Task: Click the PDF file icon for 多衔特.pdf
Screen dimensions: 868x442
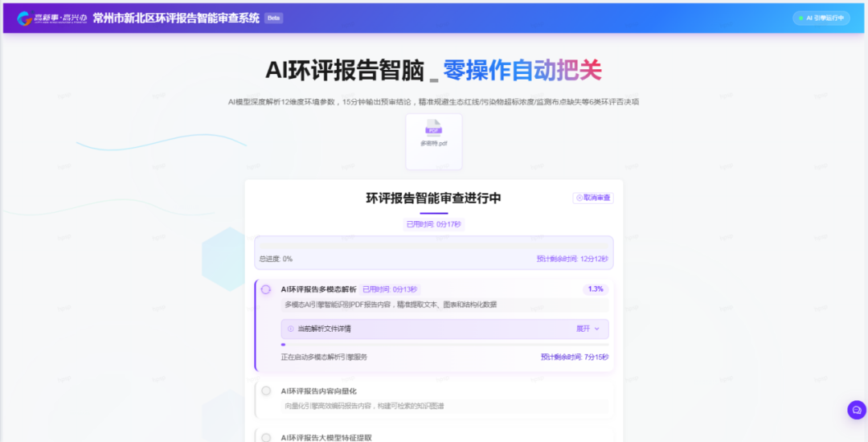Action: click(434, 127)
